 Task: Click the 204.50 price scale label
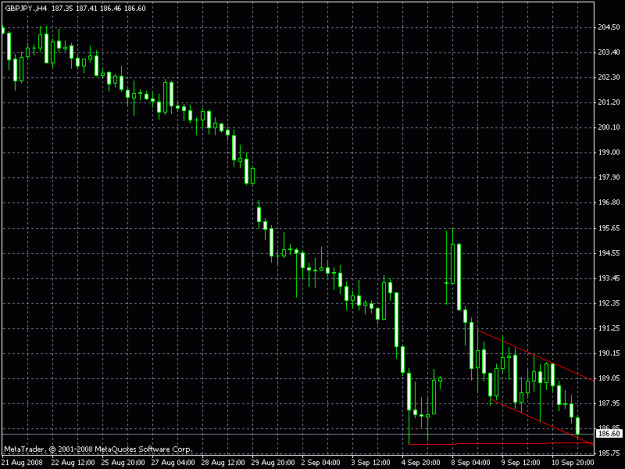[609, 27]
